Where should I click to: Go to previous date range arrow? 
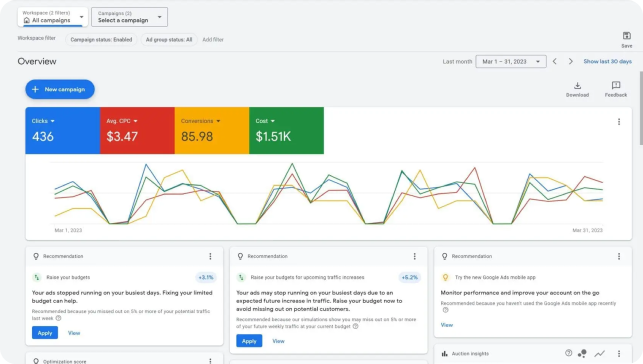(x=554, y=61)
